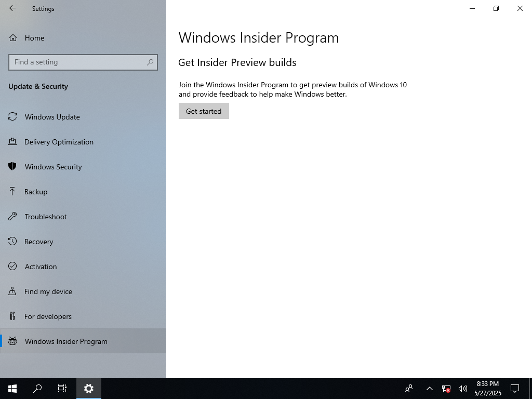The height and width of the screenshot is (399, 532).
Task: Click the For developers tools icon
Action: pos(12,316)
